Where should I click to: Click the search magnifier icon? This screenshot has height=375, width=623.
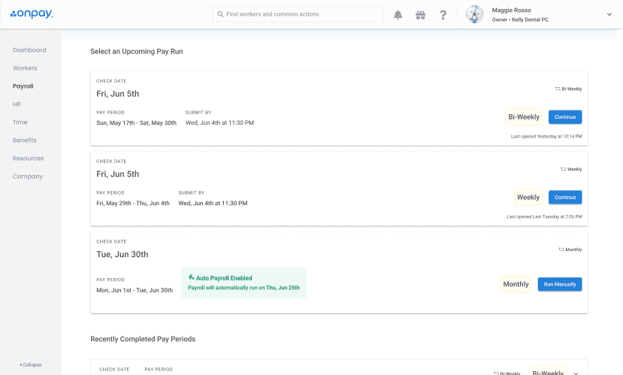tap(220, 14)
